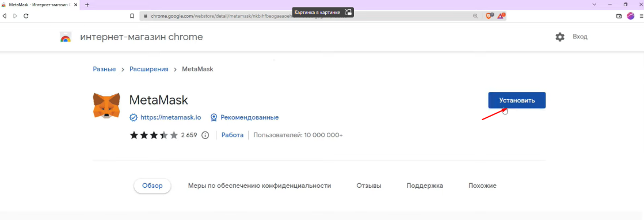Open the wallet icon in toolbar
The image size is (644, 220).
619,17
